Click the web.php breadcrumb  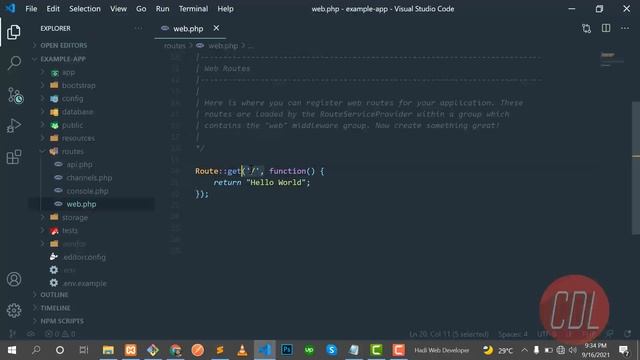(223, 46)
